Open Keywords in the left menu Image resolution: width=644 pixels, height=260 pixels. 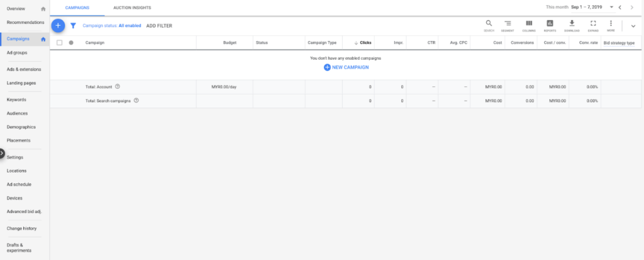tap(16, 99)
